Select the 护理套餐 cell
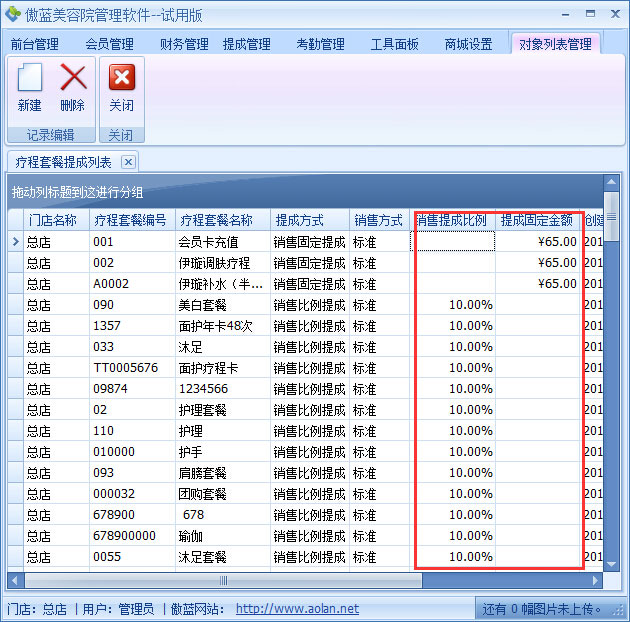Screen dimensions: 630x622 click(x=223, y=409)
